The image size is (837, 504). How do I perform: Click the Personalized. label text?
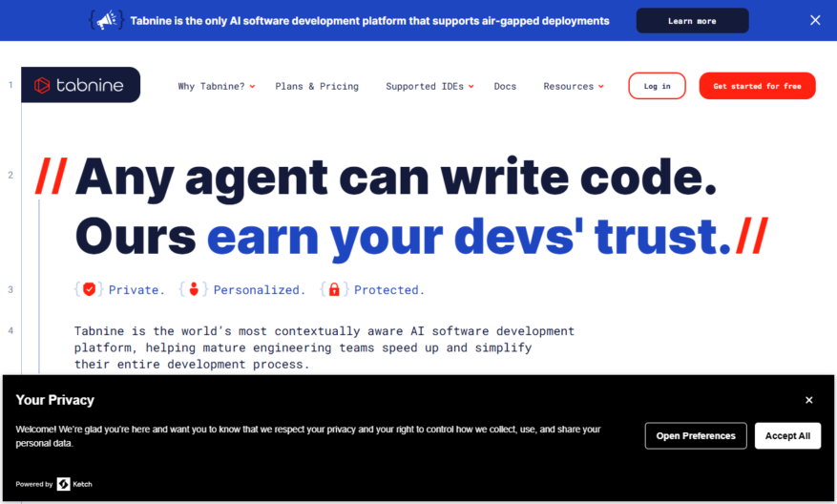point(260,290)
